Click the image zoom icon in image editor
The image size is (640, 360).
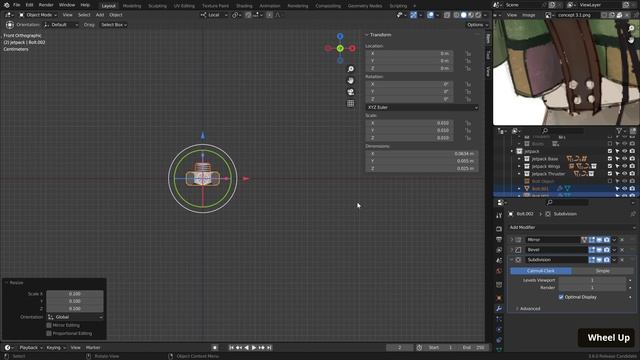pos(631,28)
